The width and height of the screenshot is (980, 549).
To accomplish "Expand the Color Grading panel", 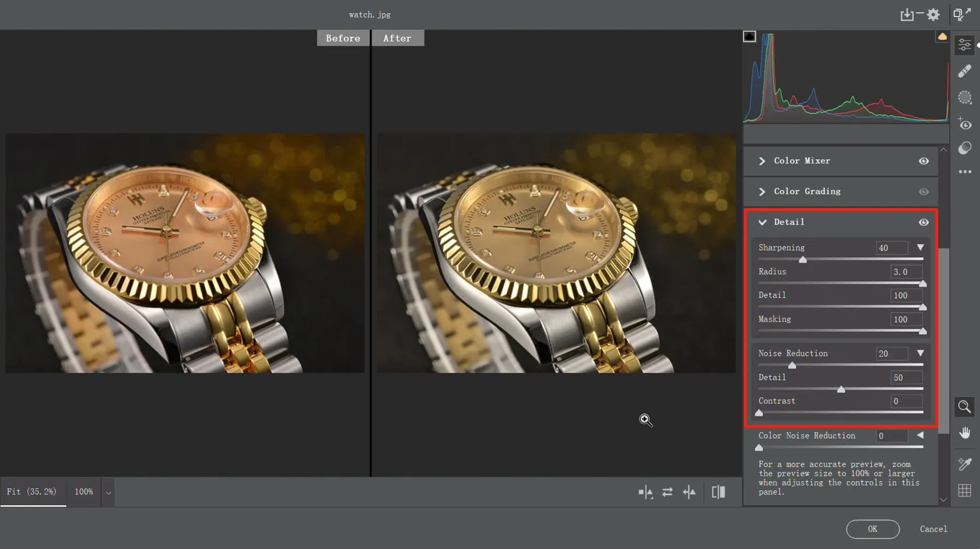I will click(762, 192).
